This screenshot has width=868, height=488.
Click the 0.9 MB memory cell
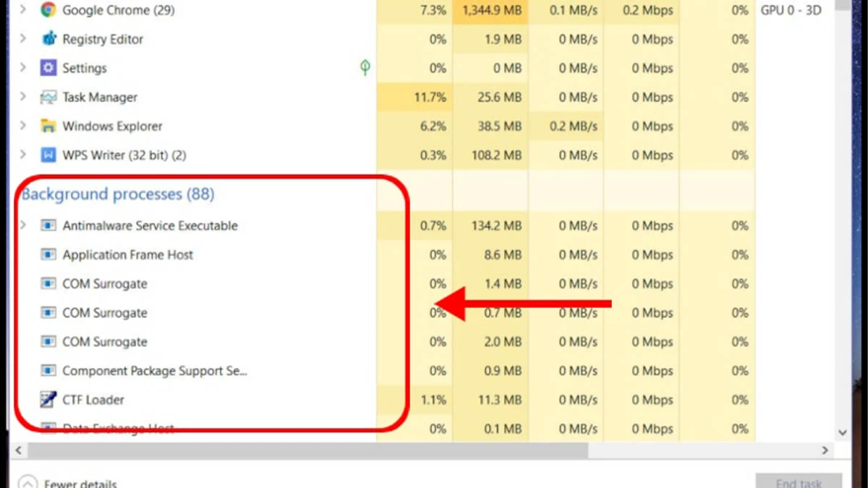point(490,370)
